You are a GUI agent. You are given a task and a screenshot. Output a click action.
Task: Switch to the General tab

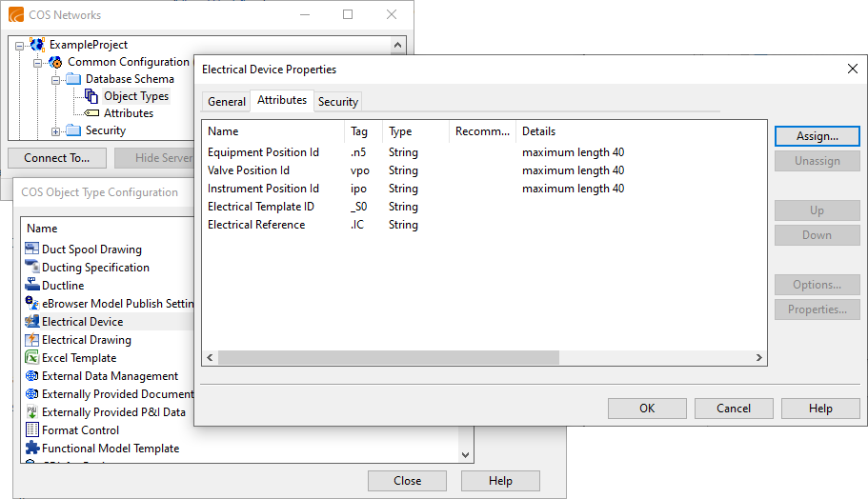227,102
